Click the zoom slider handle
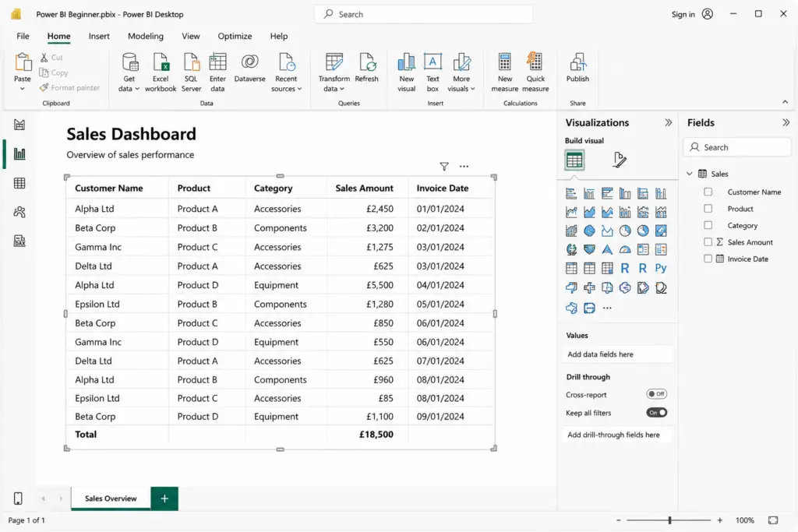798x532 pixels. point(669,520)
